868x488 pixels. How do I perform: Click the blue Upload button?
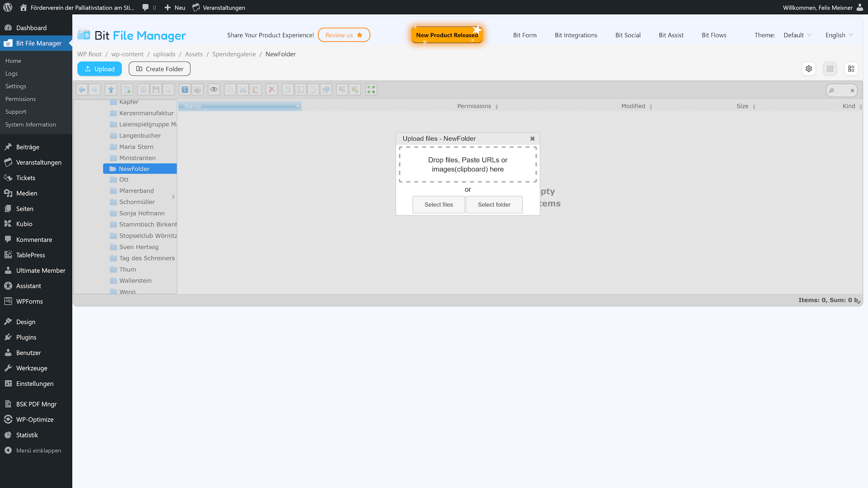click(99, 69)
